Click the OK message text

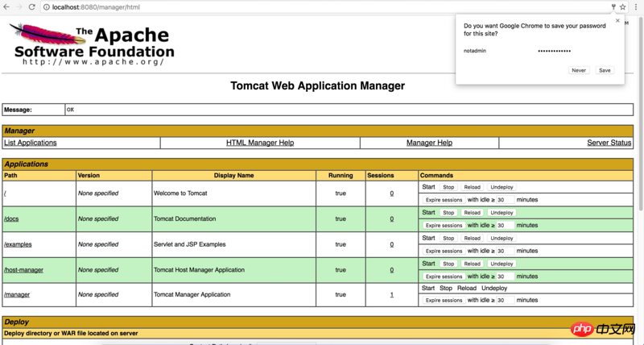pos(70,110)
